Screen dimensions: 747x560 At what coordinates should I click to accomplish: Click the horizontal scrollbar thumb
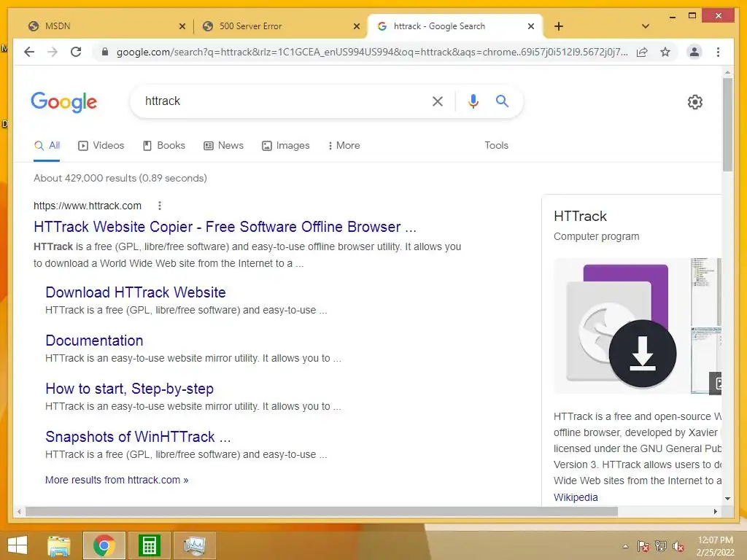322,511
